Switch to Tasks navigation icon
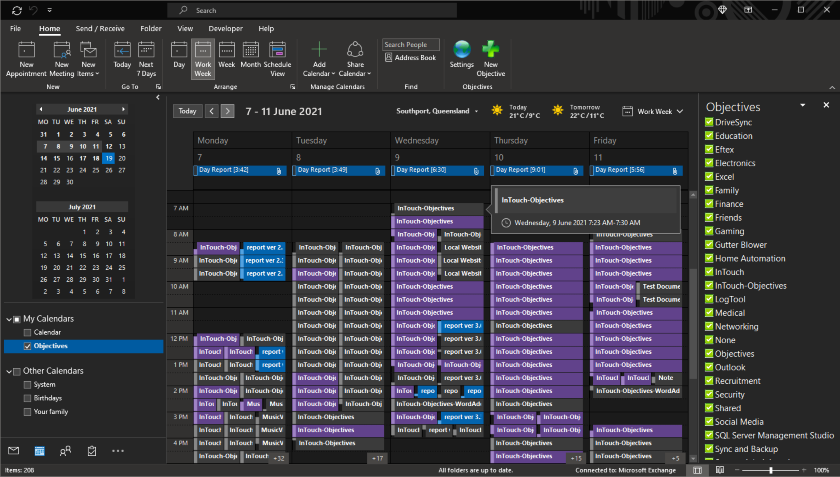 pyautogui.click(x=92, y=451)
